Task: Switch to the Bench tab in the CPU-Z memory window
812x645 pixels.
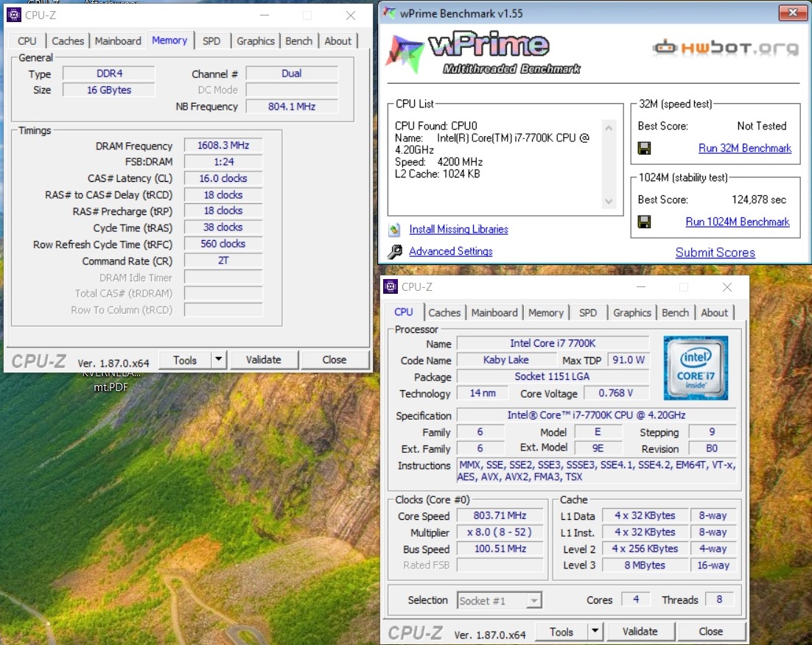Action: click(x=299, y=41)
